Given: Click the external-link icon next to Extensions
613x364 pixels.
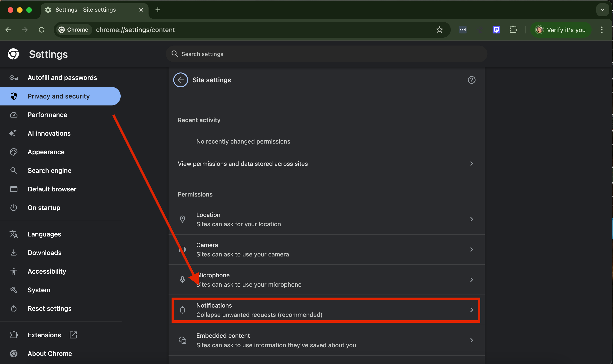Looking at the screenshot, I should 73,335.
